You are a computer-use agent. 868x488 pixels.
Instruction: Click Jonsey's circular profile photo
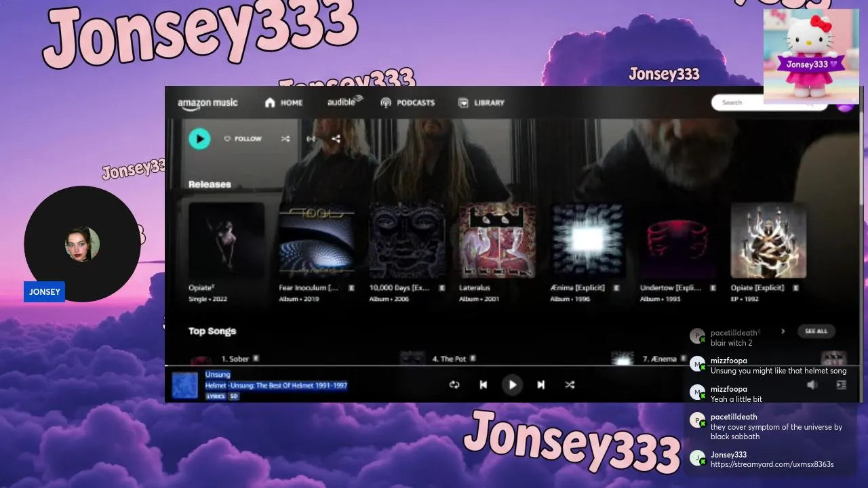82,244
